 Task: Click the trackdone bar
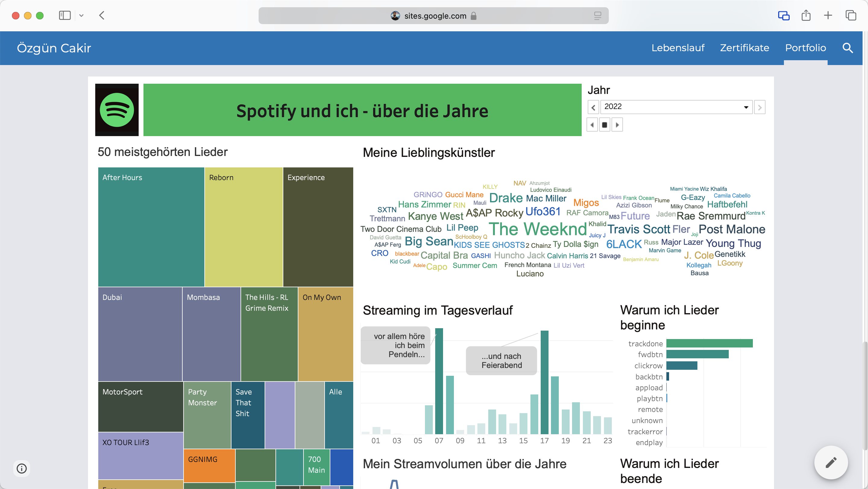(x=709, y=343)
